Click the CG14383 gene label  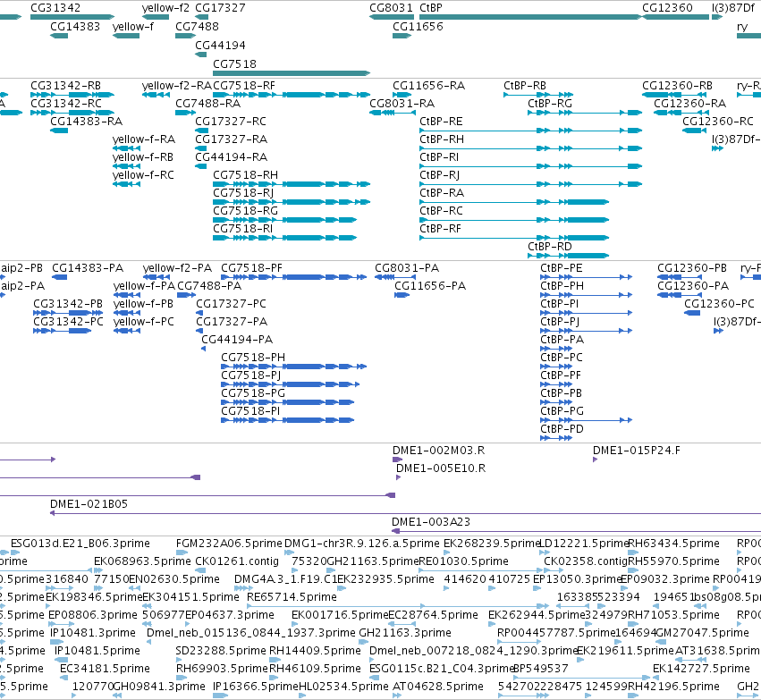(75, 26)
